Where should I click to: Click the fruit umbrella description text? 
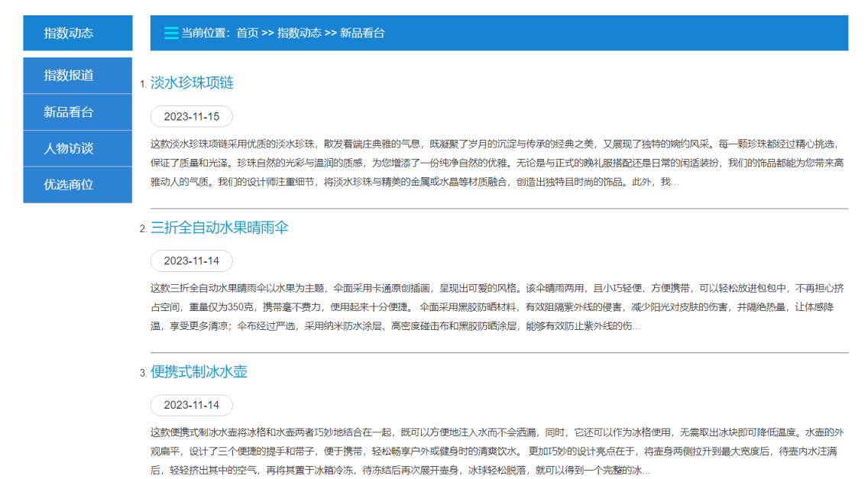[x=497, y=307]
